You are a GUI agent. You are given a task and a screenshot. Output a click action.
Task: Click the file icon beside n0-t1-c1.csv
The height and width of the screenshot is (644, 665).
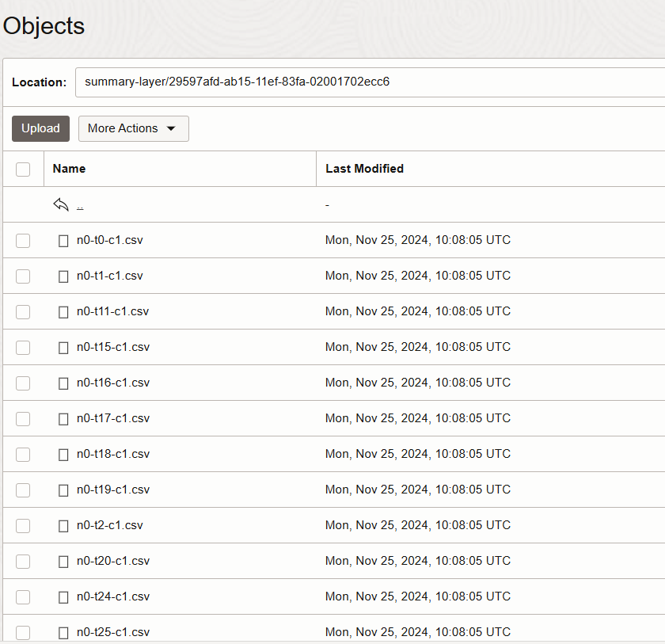63,276
